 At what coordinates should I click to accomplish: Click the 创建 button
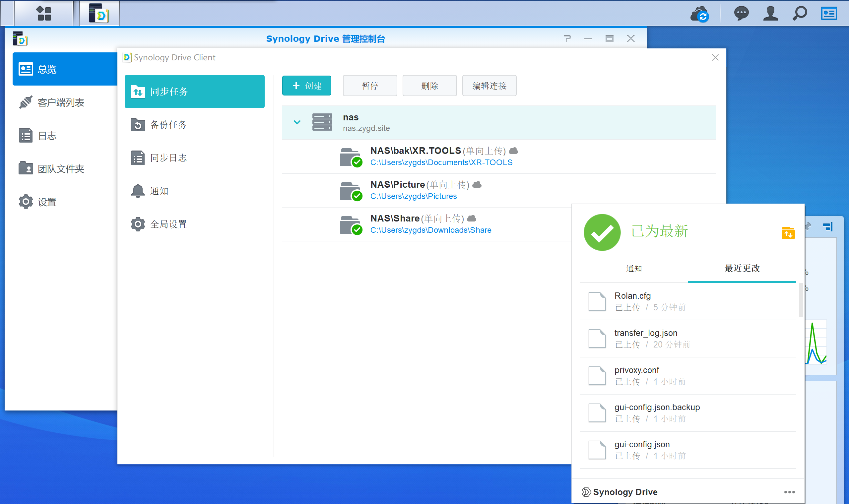tap(307, 86)
